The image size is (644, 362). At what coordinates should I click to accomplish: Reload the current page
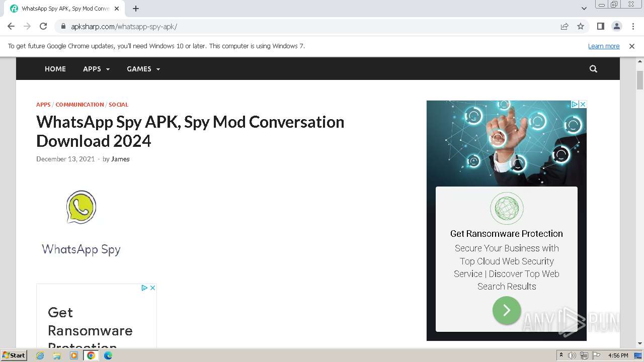pos(43,26)
